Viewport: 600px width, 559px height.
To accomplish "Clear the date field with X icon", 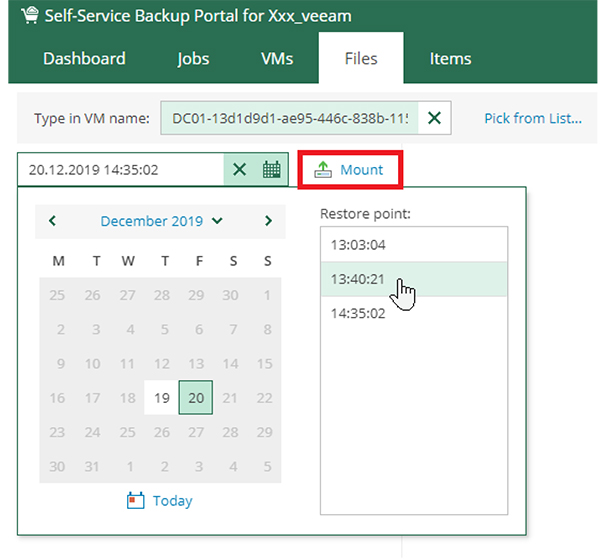I will [x=239, y=170].
